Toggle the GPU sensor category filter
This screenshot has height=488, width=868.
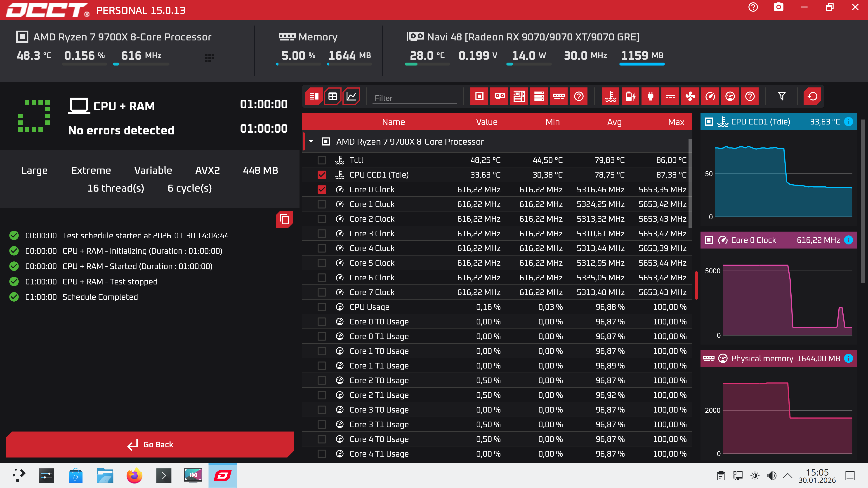[499, 97]
